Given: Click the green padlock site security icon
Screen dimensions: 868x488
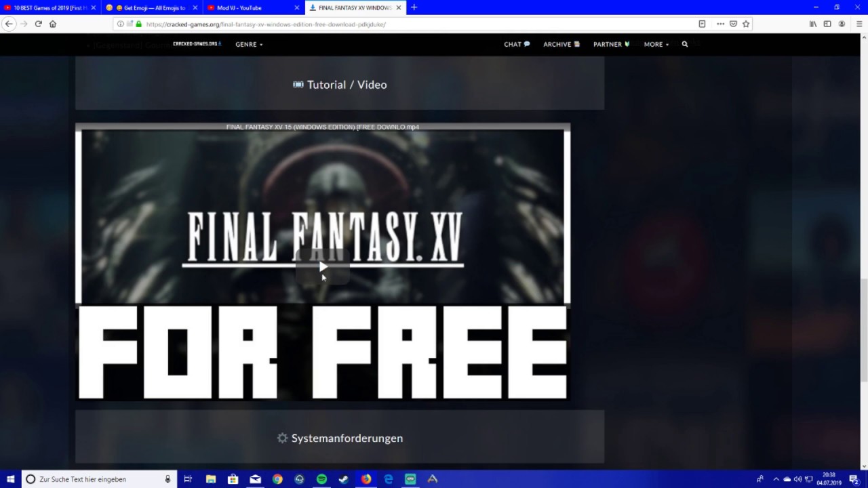Looking at the screenshot, I should coord(139,24).
